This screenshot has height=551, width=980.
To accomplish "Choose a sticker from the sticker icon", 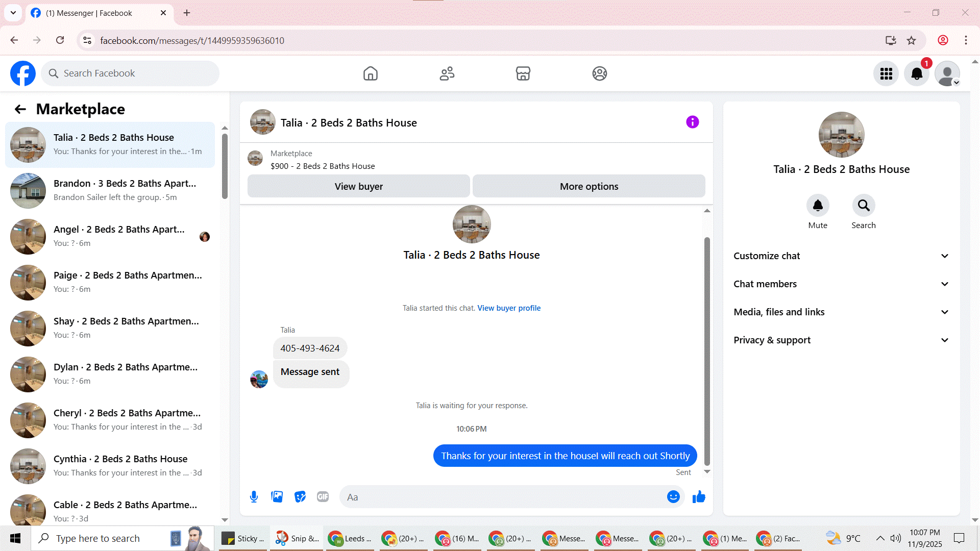I will (x=300, y=497).
